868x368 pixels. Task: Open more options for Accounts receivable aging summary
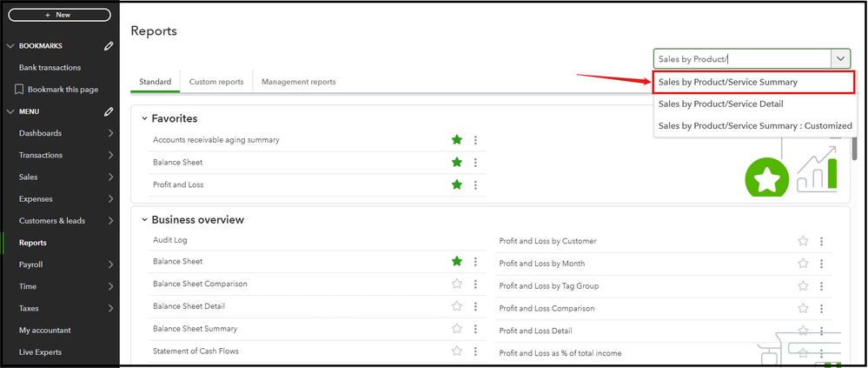pyautogui.click(x=475, y=140)
